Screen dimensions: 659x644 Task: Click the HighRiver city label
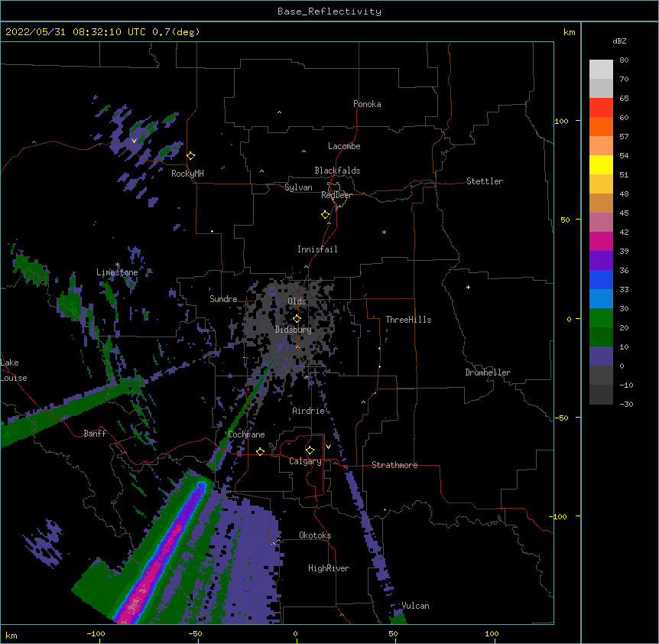(x=329, y=568)
